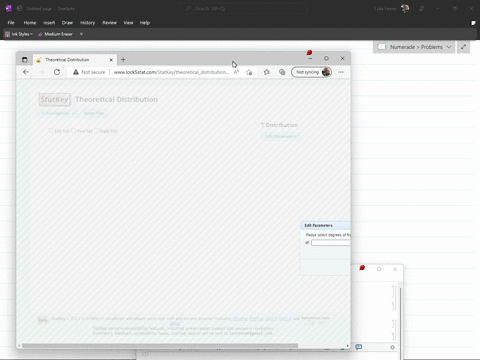Maximize the small window at bottom right
This screenshot has height=360, width=480.
point(379,269)
